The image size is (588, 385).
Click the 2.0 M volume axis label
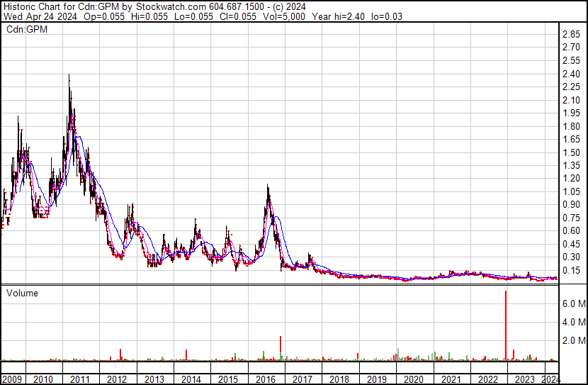[574, 340]
